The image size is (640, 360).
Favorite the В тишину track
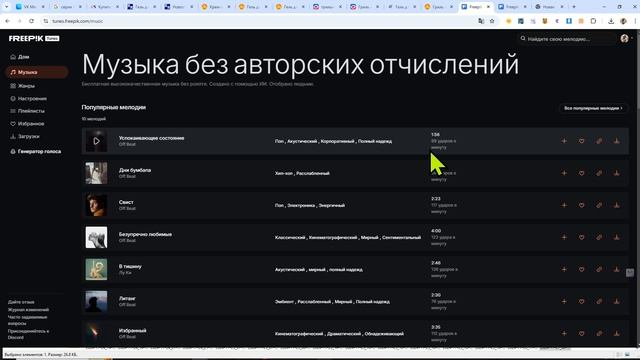582,269
